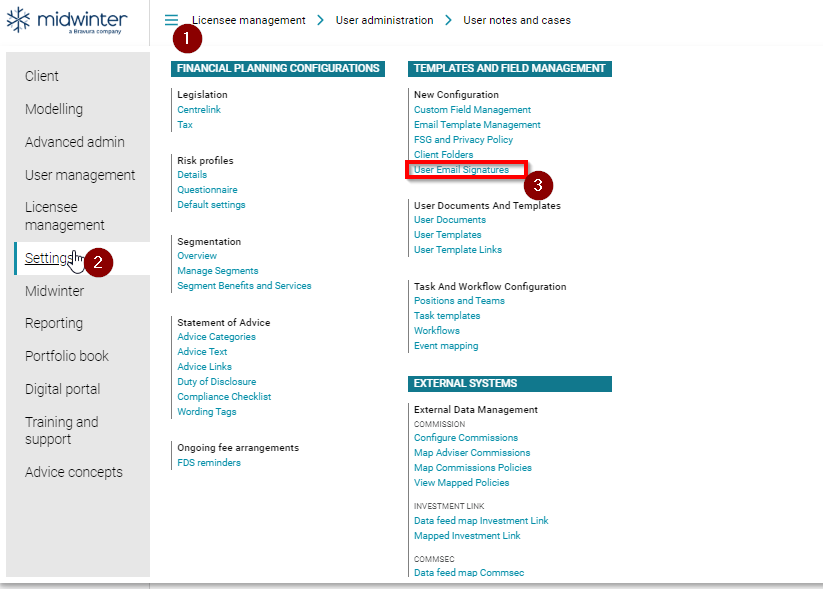823x589 pixels.
Task: Open the Centrelink legislation link
Action: coord(199,110)
